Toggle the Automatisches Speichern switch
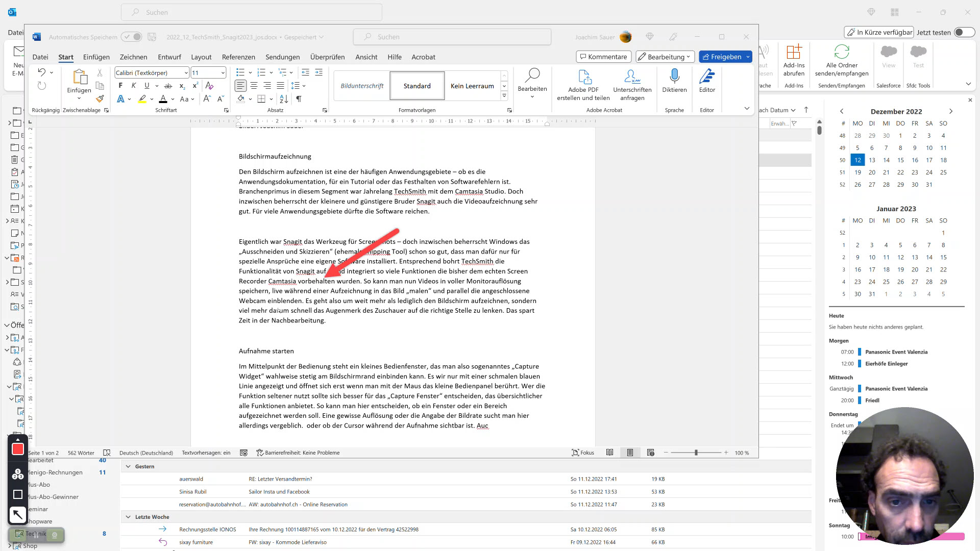Image resolution: width=980 pixels, height=551 pixels. tap(131, 37)
